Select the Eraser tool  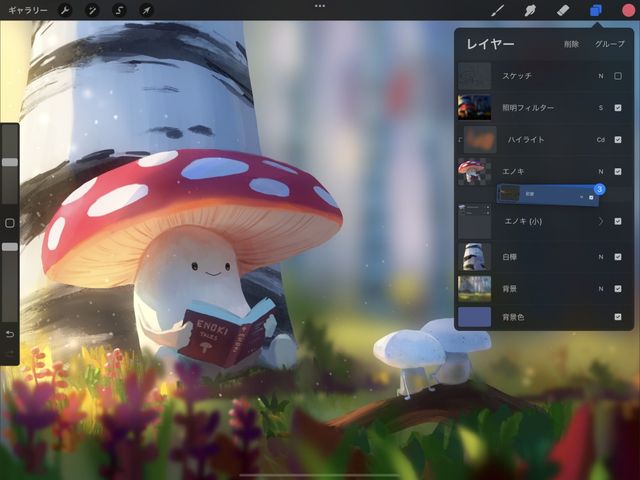tap(563, 10)
